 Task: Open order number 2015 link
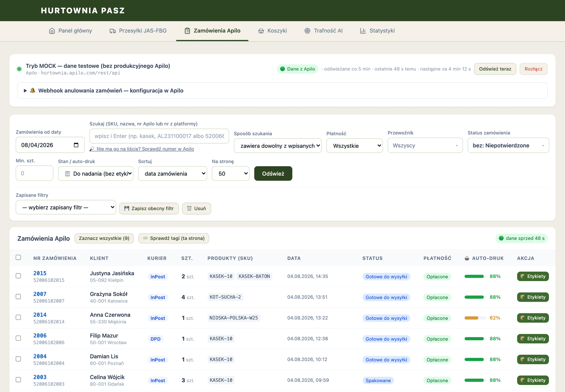click(40, 273)
